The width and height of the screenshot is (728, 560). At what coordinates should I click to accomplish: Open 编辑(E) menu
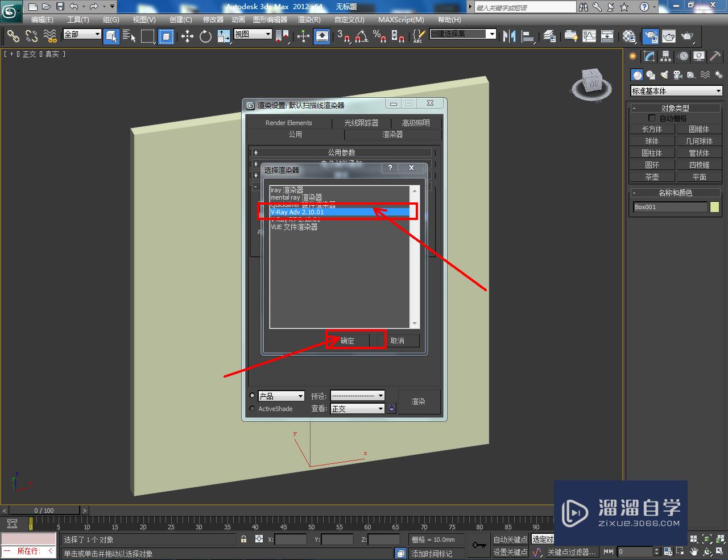[42, 19]
